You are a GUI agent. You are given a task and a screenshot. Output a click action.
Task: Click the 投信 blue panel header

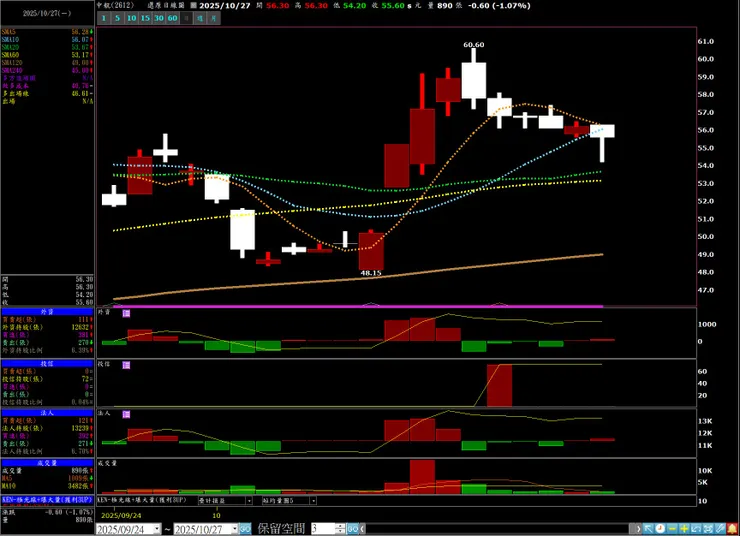(x=47, y=364)
